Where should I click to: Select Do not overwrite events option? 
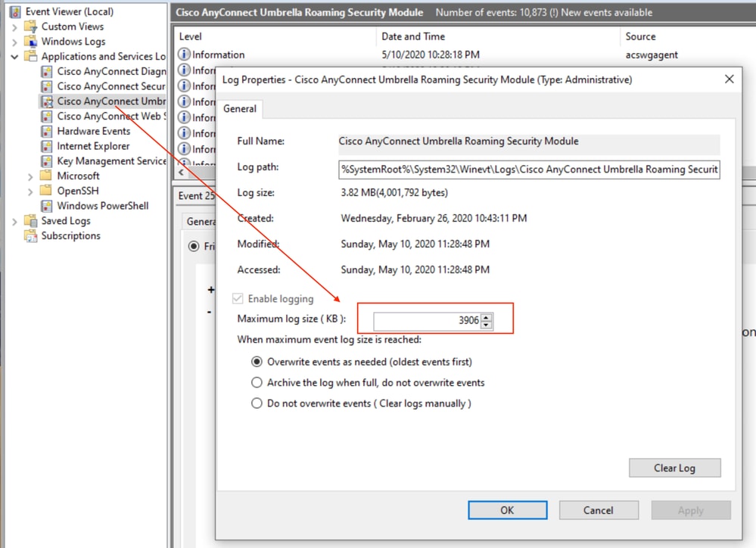click(257, 403)
